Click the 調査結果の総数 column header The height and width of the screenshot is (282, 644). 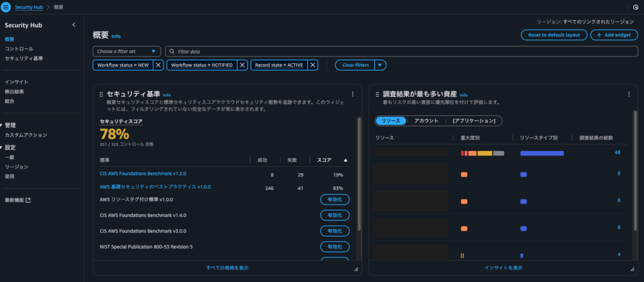tap(596, 138)
